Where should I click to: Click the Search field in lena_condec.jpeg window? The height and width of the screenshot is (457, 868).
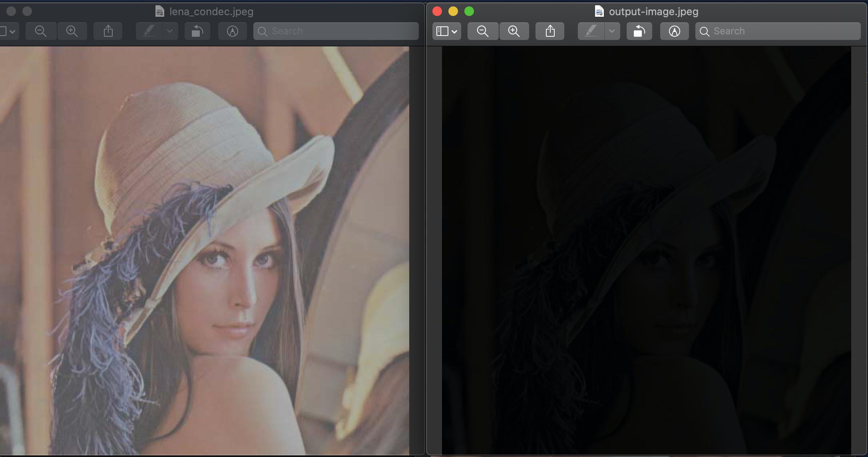pos(336,31)
